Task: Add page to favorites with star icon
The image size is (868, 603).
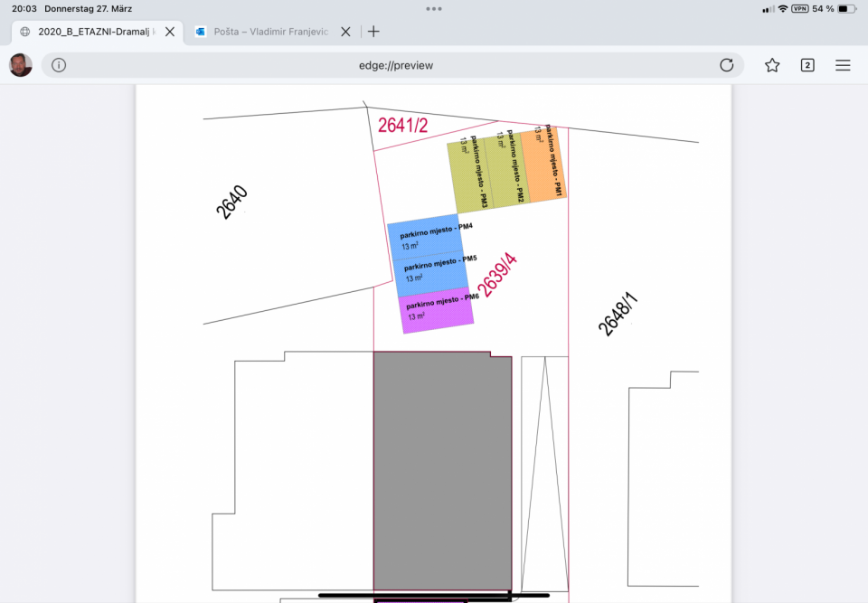Action: tap(772, 65)
